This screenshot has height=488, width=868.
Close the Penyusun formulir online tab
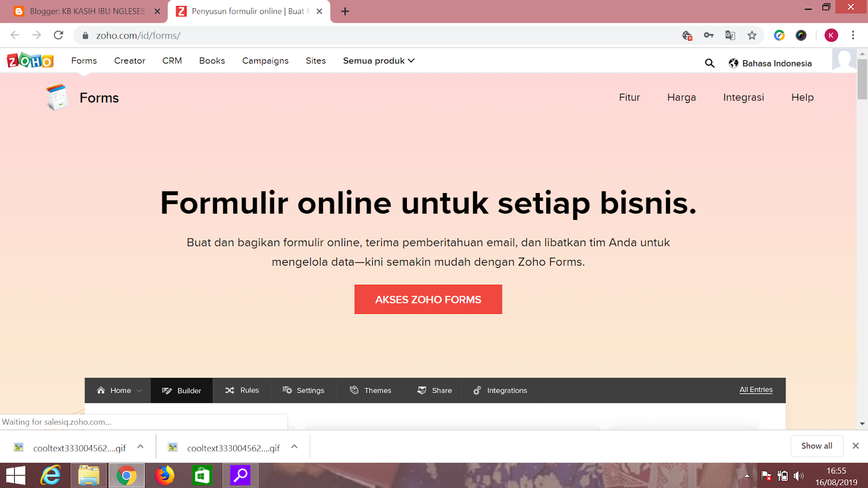320,11
